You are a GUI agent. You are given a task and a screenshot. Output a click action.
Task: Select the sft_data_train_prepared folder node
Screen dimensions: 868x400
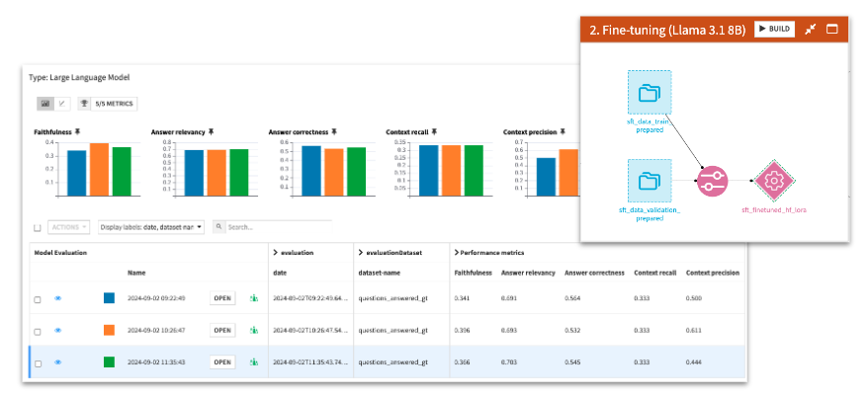pyautogui.click(x=650, y=93)
